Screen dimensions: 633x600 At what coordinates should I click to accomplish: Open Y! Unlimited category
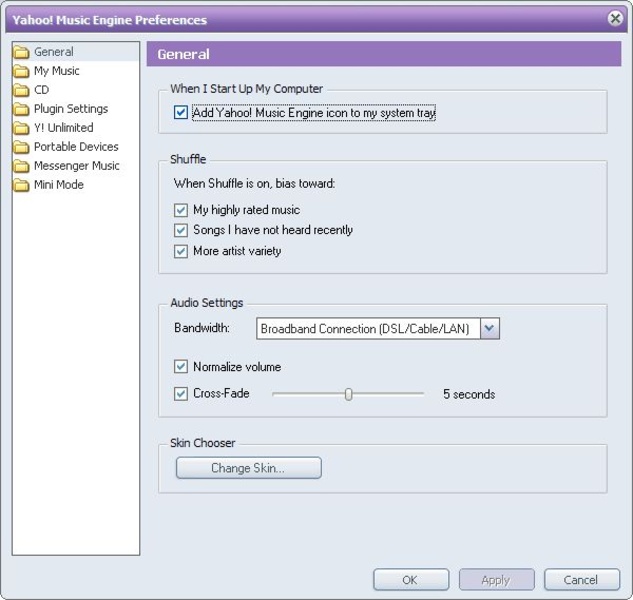click(63, 128)
